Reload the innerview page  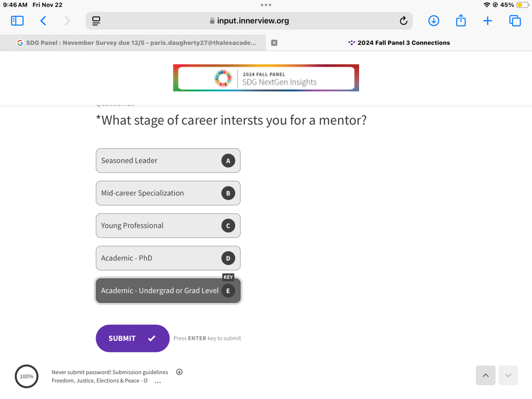point(403,21)
